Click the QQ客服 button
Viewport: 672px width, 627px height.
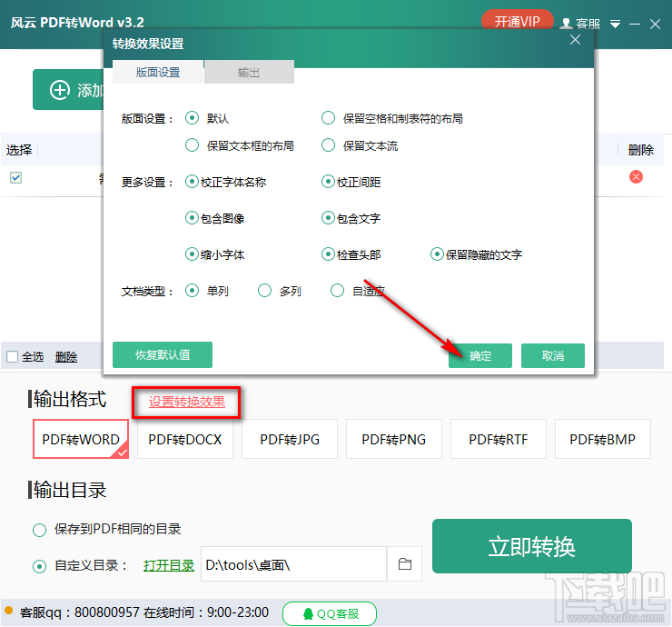[330, 613]
